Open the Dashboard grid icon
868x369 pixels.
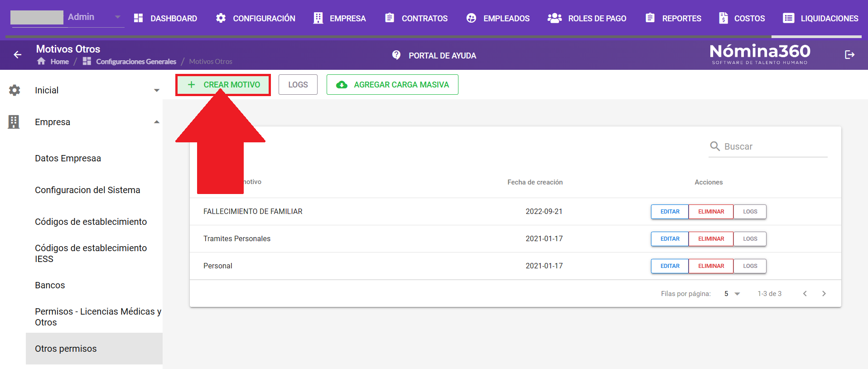(x=139, y=18)
